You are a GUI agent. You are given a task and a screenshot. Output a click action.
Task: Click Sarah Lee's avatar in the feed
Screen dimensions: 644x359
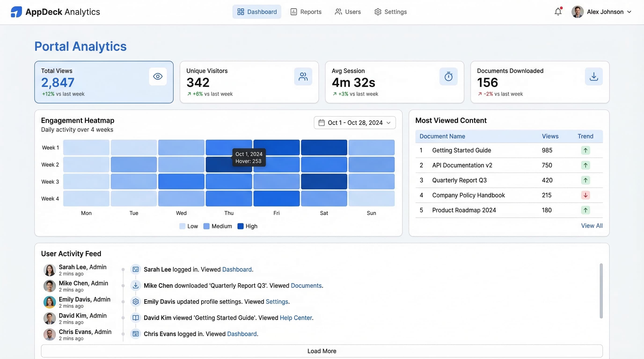(50, 270)
